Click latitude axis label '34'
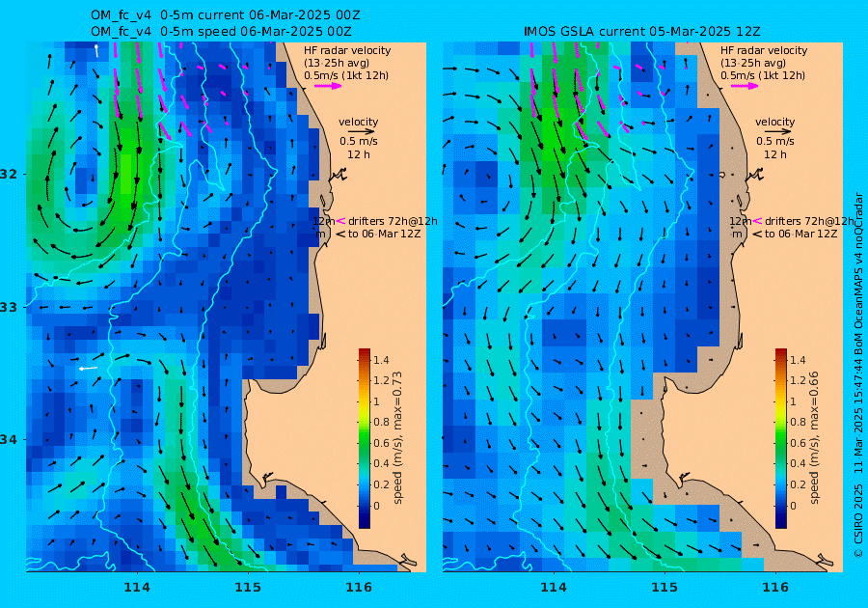 tap(9, 440)
